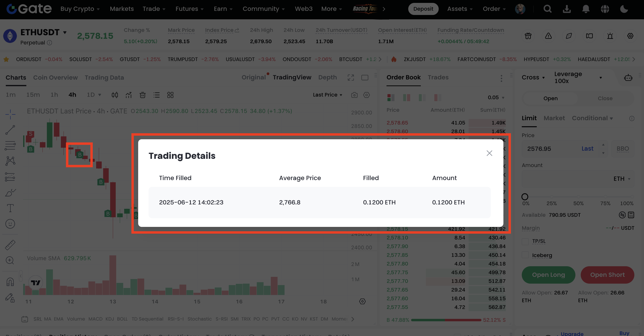Open the Market order tab
This screenshot has height=336, width=644.
coord(554,118)
